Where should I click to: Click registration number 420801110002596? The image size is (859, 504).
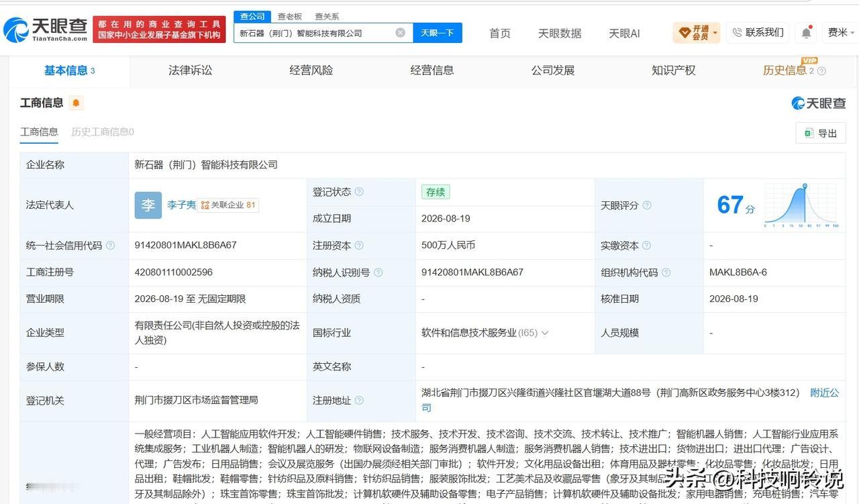[x=174, y=272]
